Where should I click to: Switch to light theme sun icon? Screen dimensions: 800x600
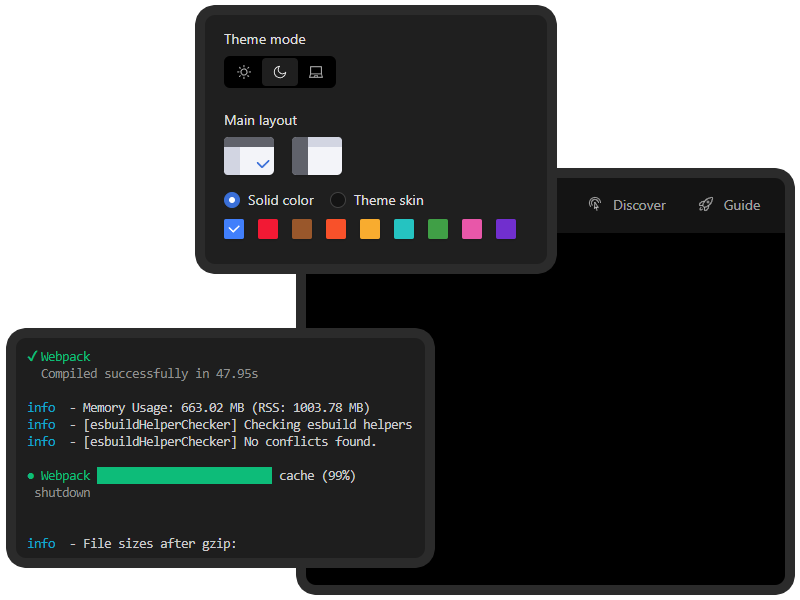point(244,72)
